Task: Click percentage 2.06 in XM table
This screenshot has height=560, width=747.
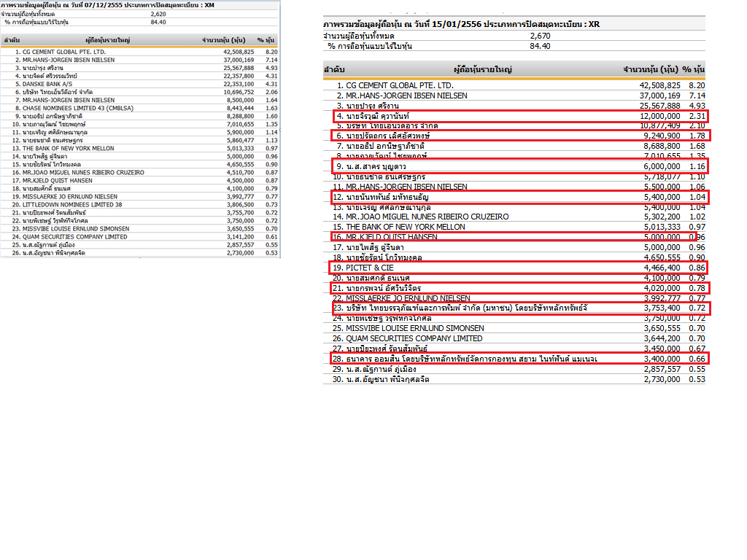Action: click(271, 92)
